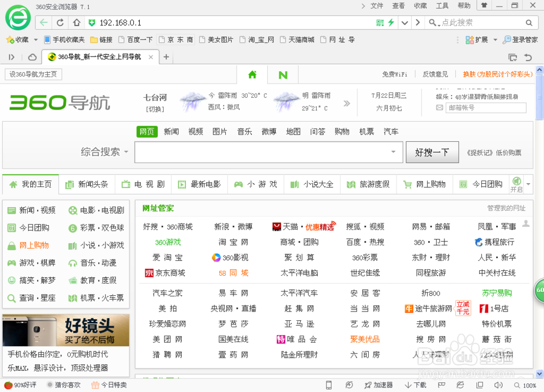Open the QR code icon in address bar

(x=380, y=22)
